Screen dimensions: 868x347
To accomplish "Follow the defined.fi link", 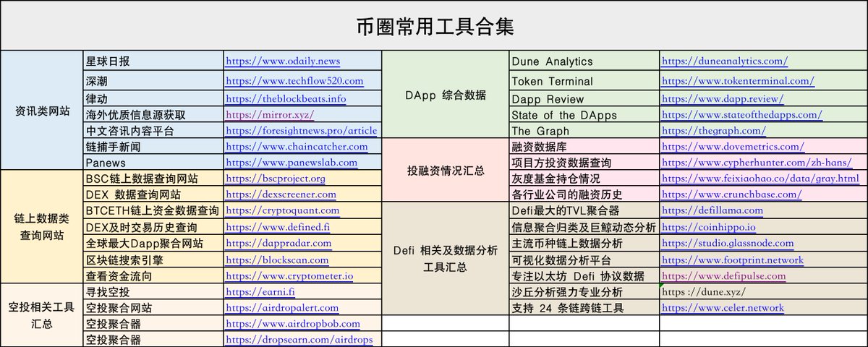I will [278, 227].
